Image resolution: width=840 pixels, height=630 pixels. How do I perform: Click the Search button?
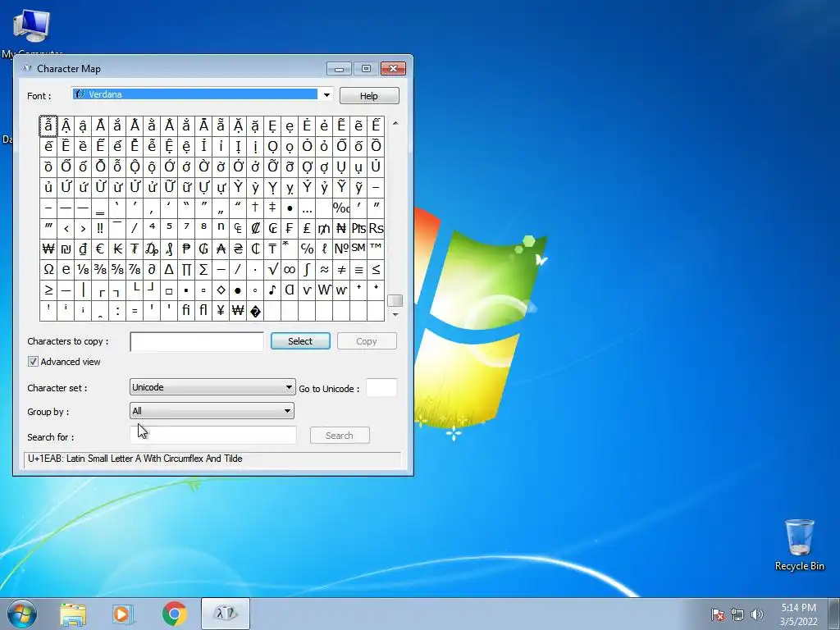click(340, 436)
